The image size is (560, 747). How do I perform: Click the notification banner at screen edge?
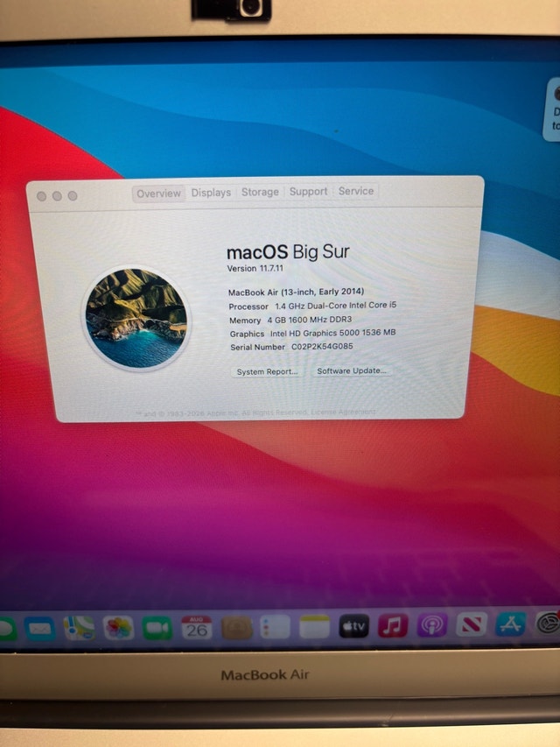552,110
